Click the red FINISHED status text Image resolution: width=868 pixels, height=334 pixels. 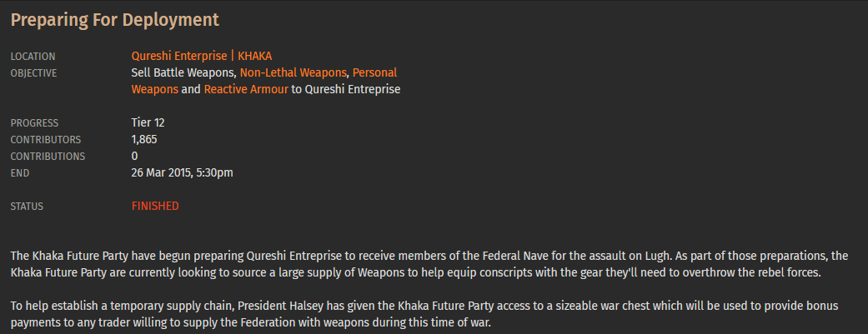(x=155, y=207)
